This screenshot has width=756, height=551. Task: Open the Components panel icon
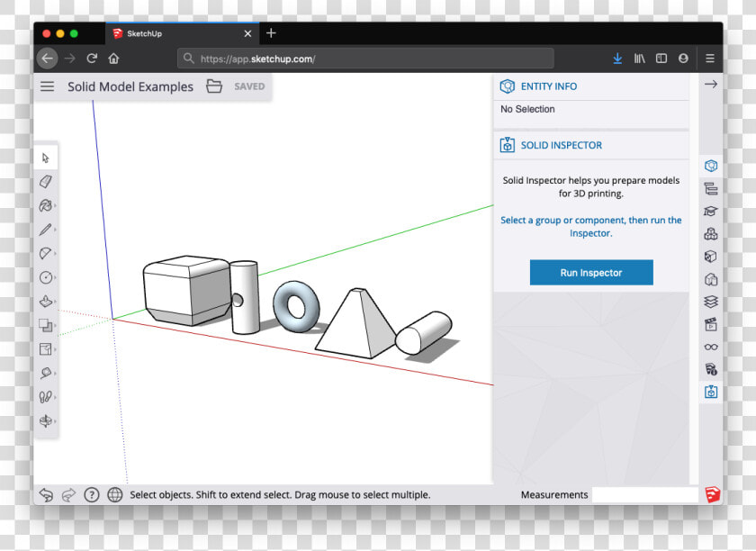click(x=711, y=234)
